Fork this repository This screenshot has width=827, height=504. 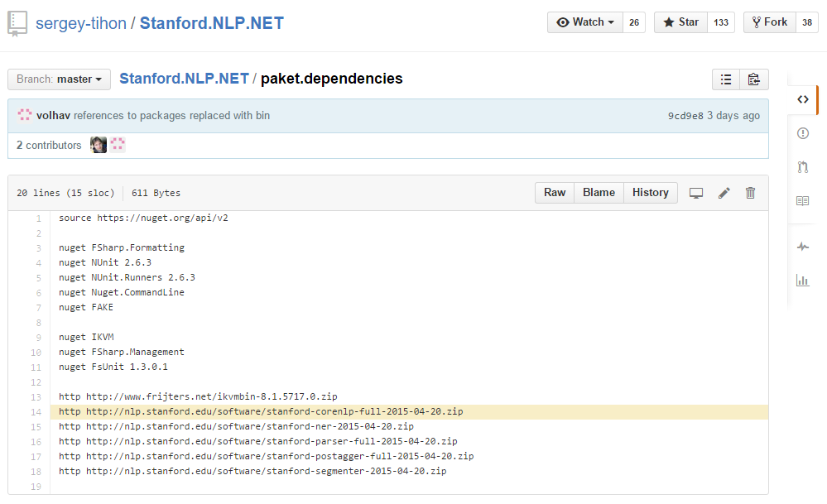pyautogui.click(x=770, y=22)
